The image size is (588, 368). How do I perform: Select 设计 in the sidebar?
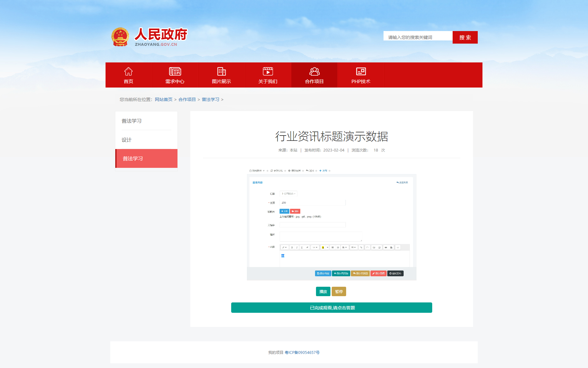(127, 140)
